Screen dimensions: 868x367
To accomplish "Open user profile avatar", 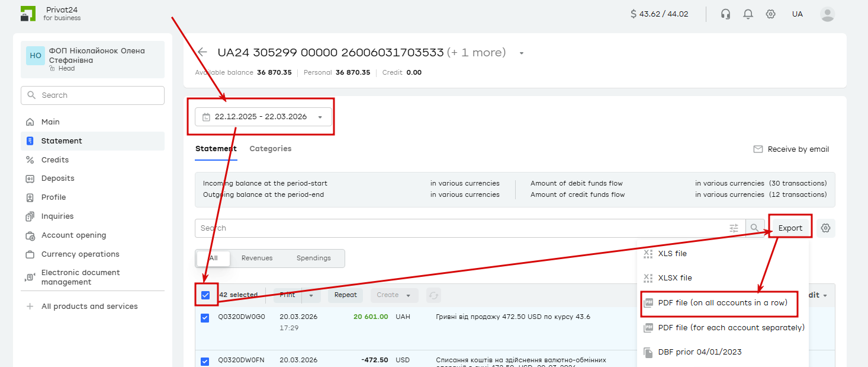I will (x=828, y=14).
